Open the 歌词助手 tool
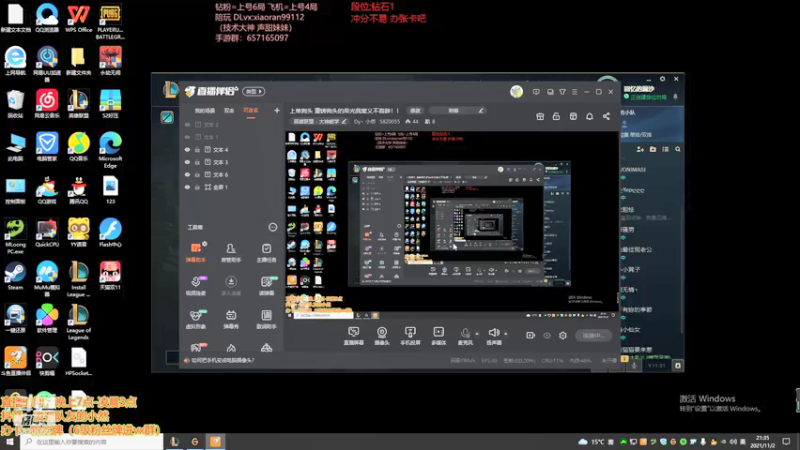This screenshot has width=800, height=450. click(x=266, y=319)
